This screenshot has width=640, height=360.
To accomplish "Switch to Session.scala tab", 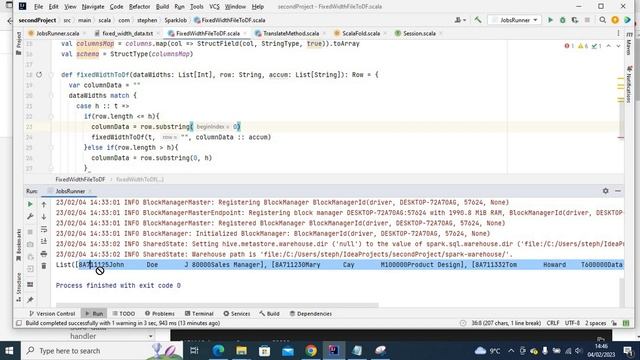I will tap(419, 33).
